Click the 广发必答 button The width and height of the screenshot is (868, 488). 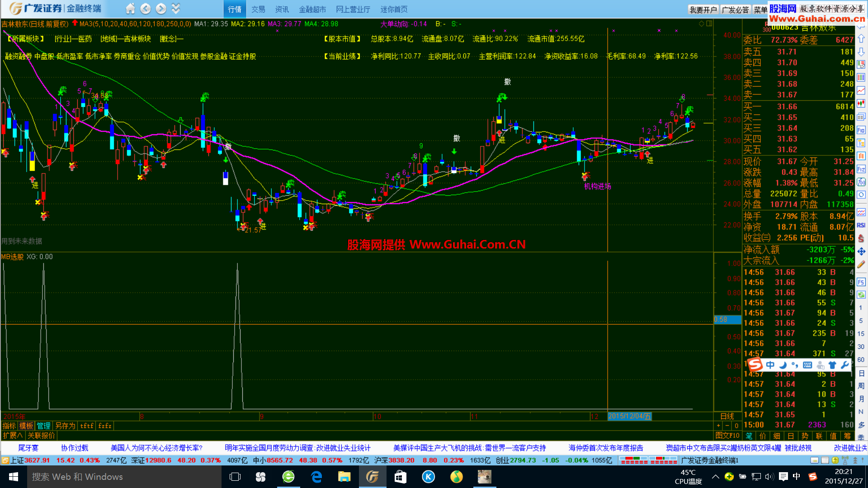click(735, 9)
